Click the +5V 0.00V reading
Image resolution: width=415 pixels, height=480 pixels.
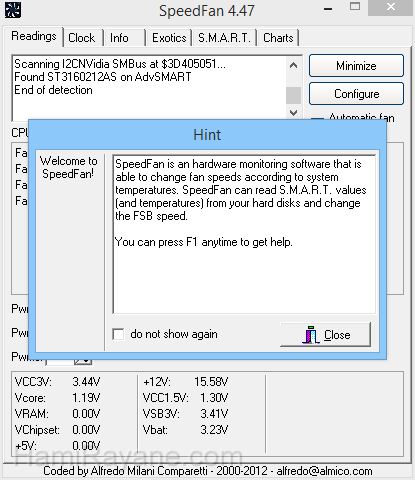pos(57,446)
